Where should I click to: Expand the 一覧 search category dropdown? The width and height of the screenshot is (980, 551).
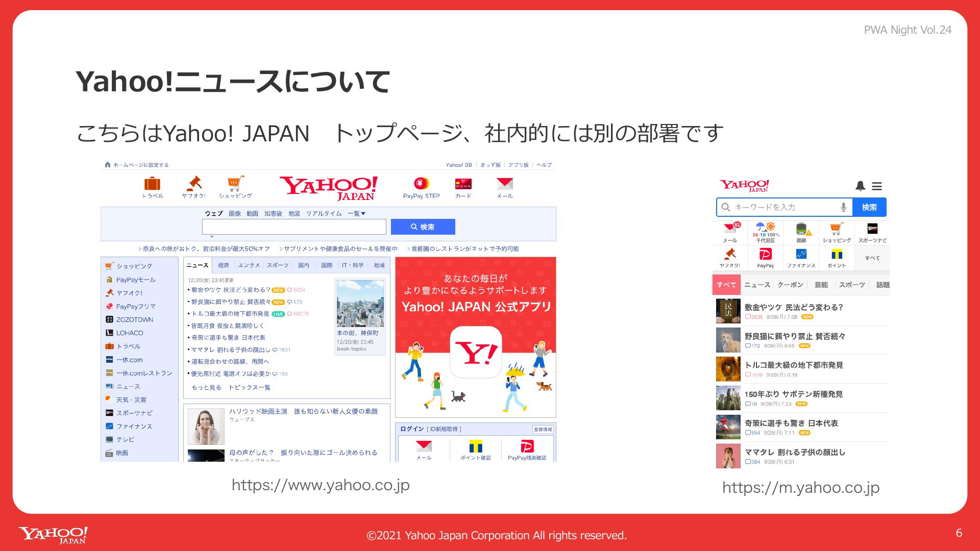pyautogui.click(x=356, y=214)
